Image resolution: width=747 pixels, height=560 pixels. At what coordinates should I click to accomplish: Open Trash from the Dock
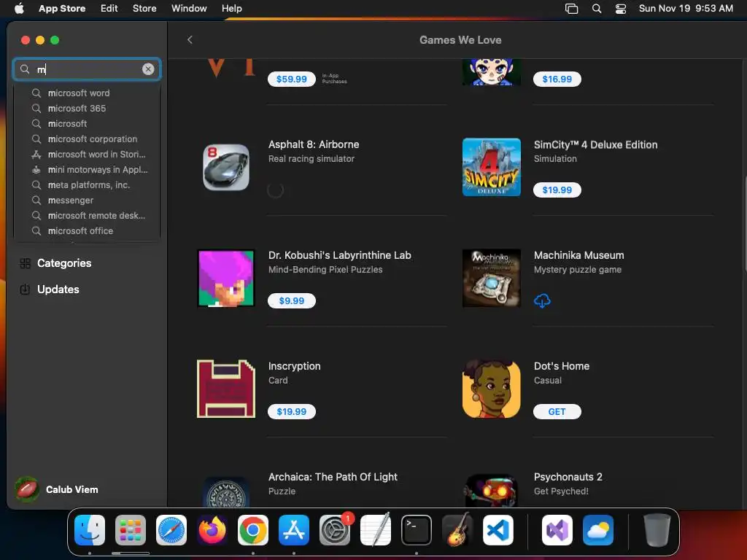coord(657,530)
